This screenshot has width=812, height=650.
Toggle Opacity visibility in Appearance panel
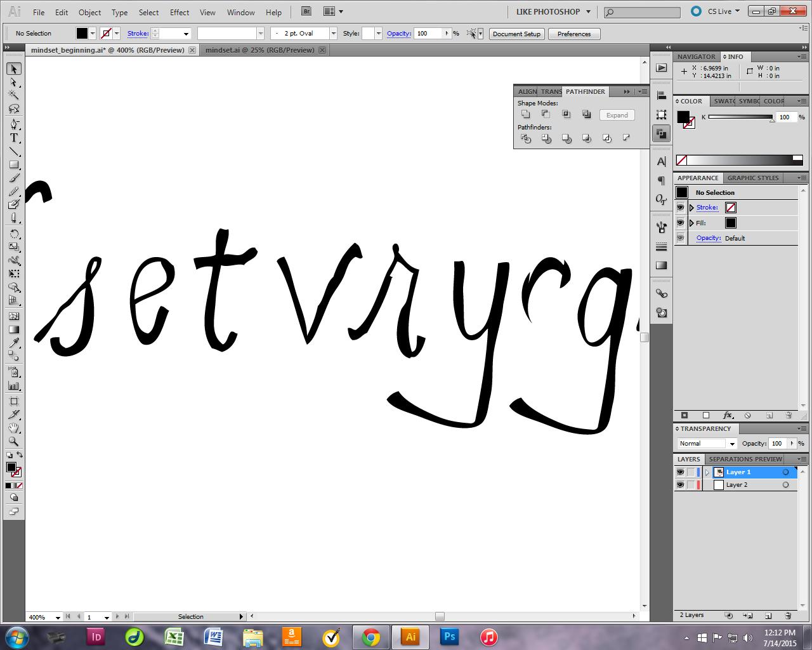681,238
